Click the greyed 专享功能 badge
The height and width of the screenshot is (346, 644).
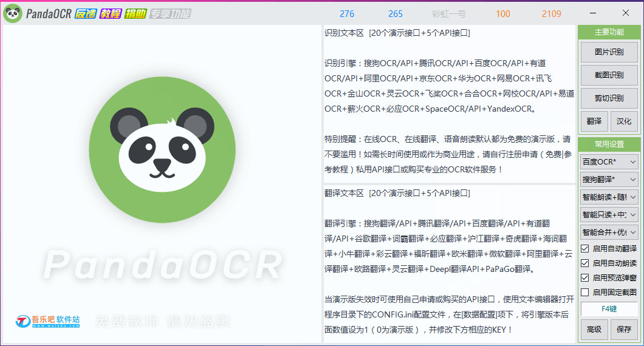171,14
